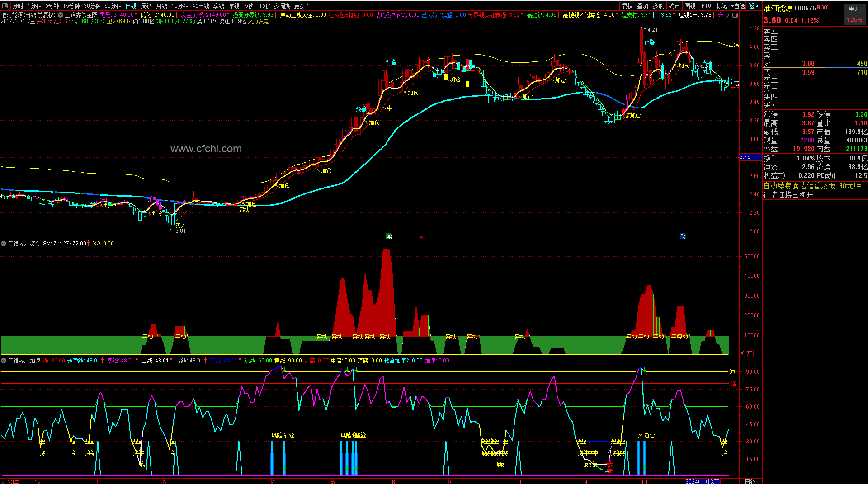Viewport: 868px width, 484px height.
Task: Click the 涨停 value 3.92
Action: [x=808, y=115]
